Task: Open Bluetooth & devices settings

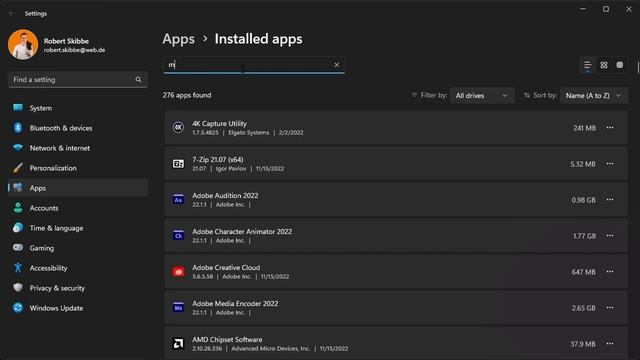Action: (78, 128)
